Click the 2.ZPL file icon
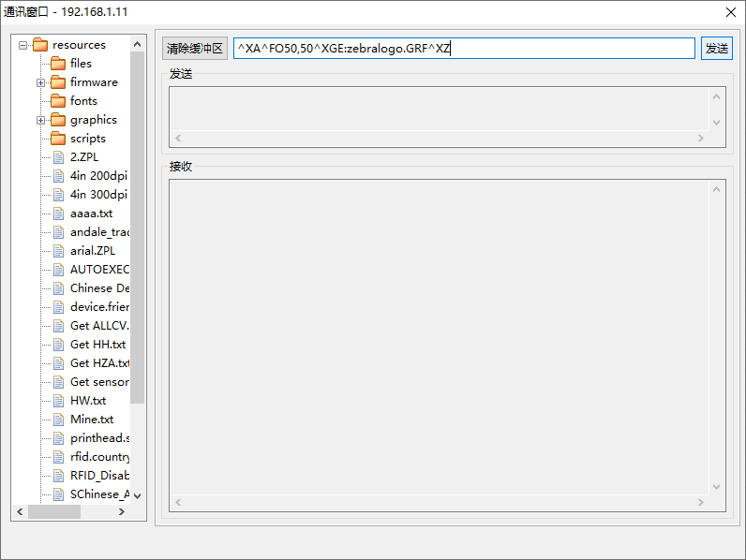Image resolution: width=746 pixels, height=560 pixels. coord(58,157)
